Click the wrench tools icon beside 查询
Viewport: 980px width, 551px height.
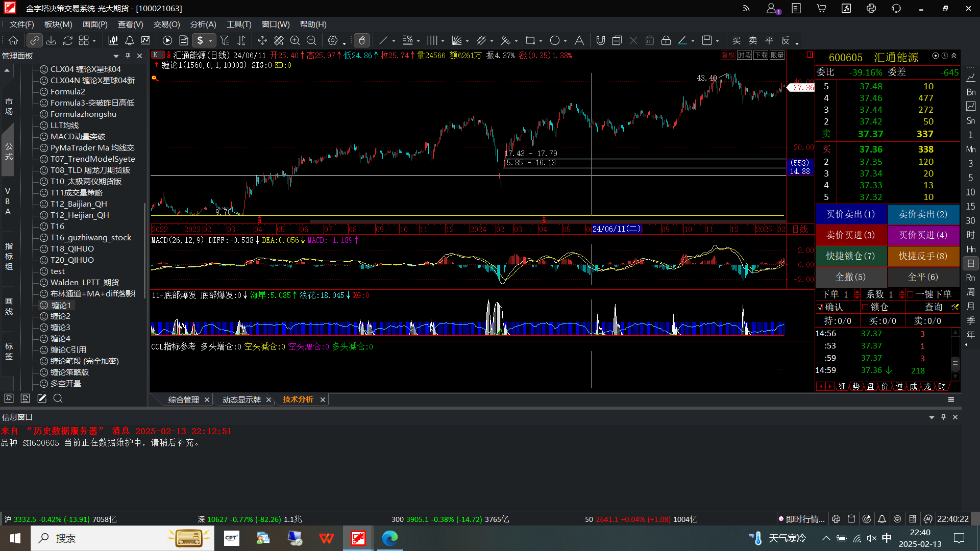[x=954, y=307]
